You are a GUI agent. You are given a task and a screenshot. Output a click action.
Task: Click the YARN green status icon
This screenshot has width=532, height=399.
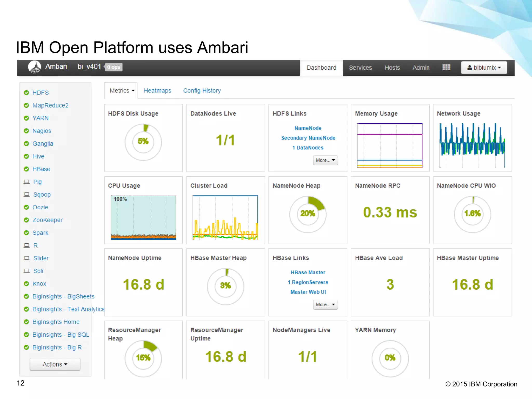pos(26,118)
